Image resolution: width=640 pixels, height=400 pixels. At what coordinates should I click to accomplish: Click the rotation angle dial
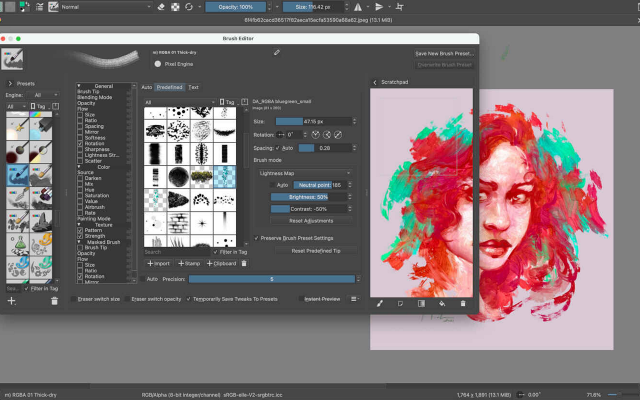(280, 135)
